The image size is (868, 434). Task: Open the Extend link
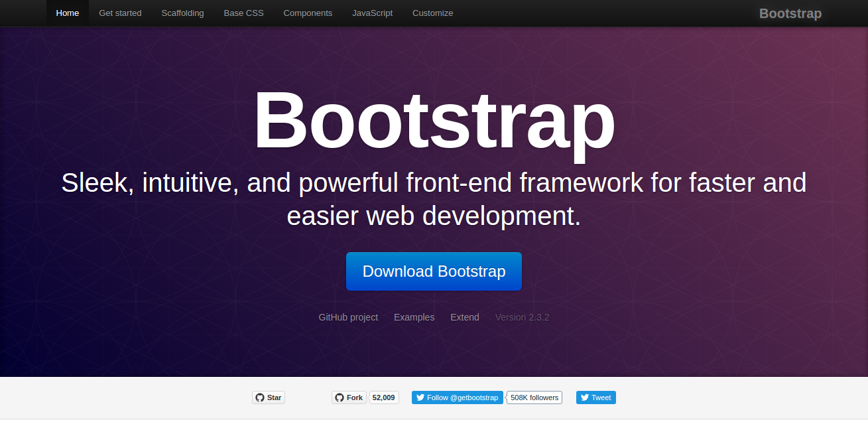pos(464,317)
